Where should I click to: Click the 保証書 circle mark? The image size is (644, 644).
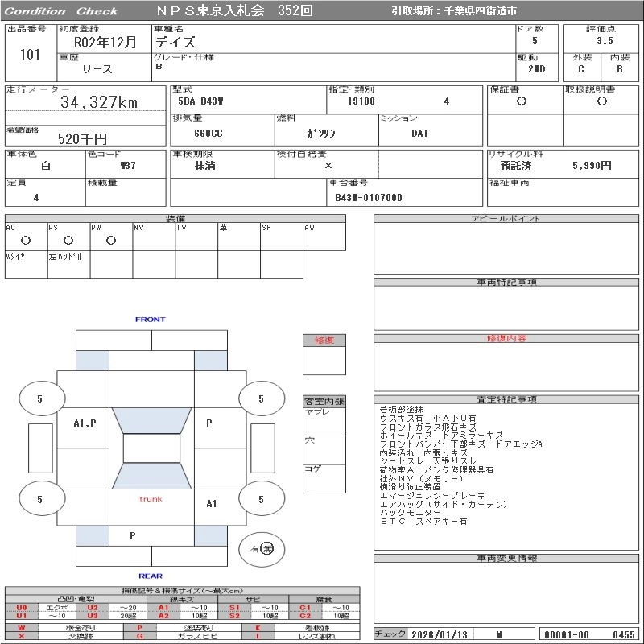click(522, 101)
